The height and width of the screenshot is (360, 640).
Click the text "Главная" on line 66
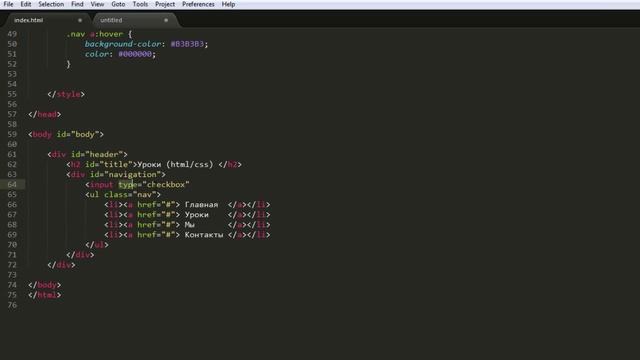(201, 204)
